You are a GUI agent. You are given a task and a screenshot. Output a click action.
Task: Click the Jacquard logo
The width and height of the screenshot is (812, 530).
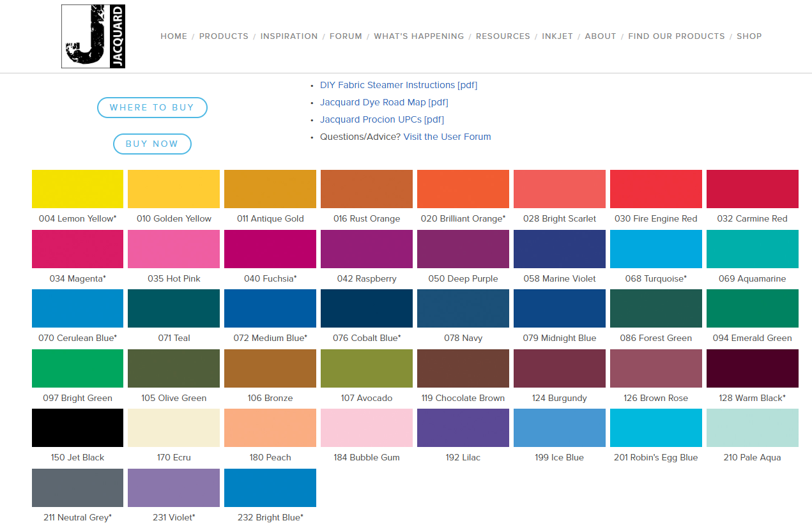(93, 36)
